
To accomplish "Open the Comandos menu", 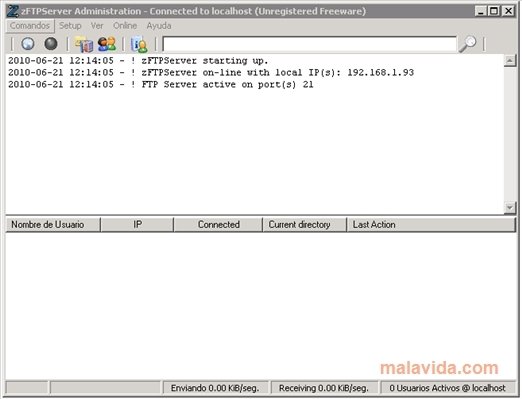I will pyautogui.click(x=30, y=26).
